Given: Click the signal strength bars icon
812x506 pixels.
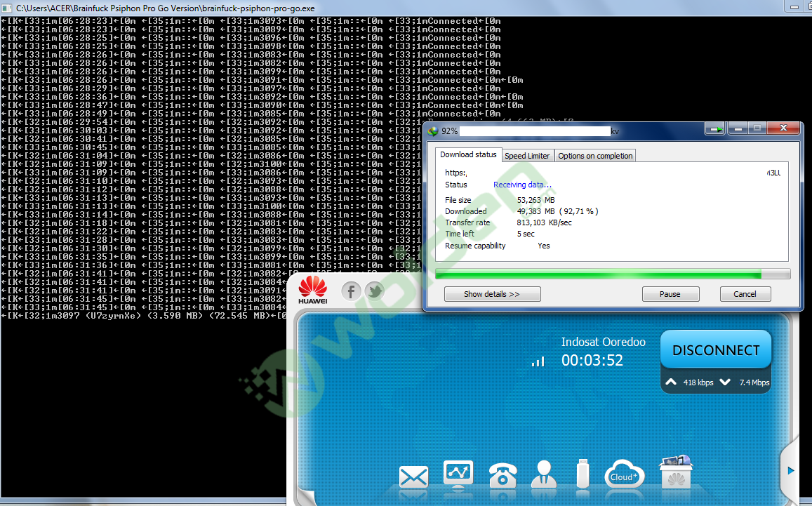Looking at the screenshot, I should pyautogui.click(x=538, y=361).
